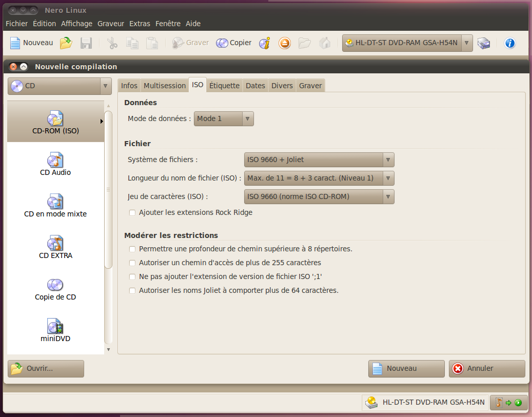Click the Graver burn toolbar button
The height and width of the screenshot is (417, 532).
pyautogui.click(x=190, y=43)
